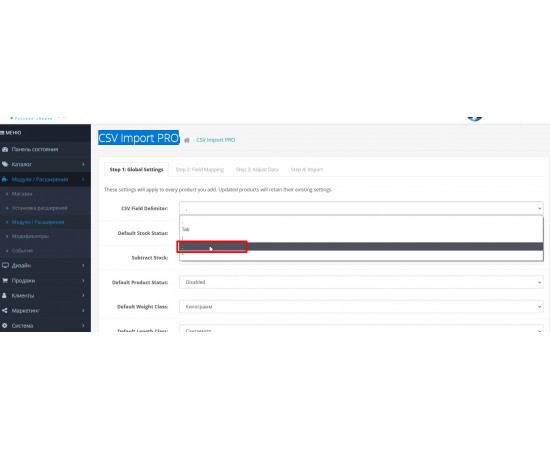
Task: Open the Модификаторы submenu item
Action: (x=31, y=236)
